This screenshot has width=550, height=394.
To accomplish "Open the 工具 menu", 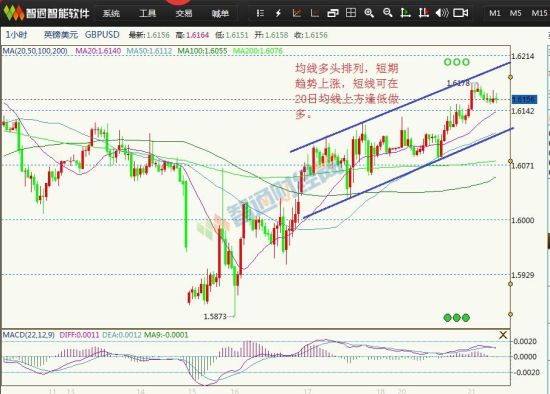I will [x=147, y=14].
